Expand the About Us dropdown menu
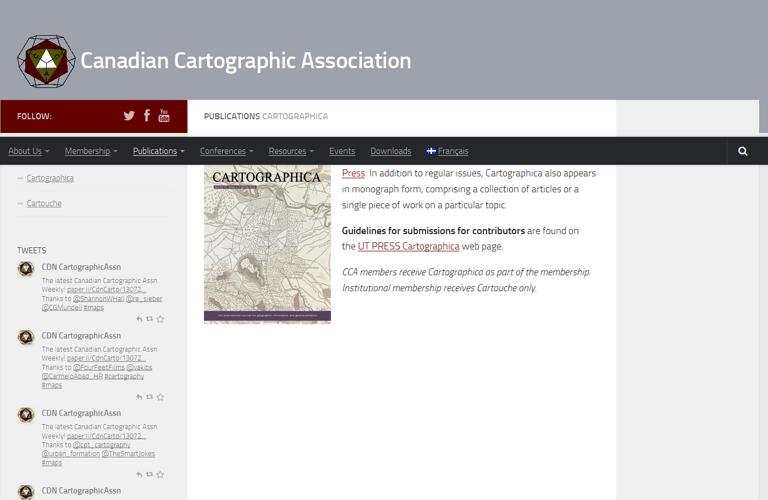The image size is (768, 500). pos(28,151)
